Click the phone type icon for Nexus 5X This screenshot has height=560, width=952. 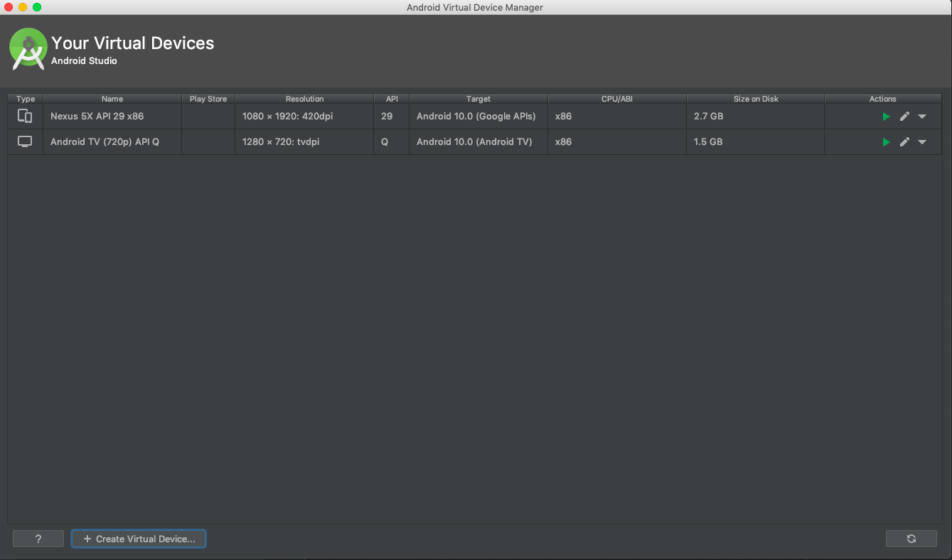coord(25,116)
